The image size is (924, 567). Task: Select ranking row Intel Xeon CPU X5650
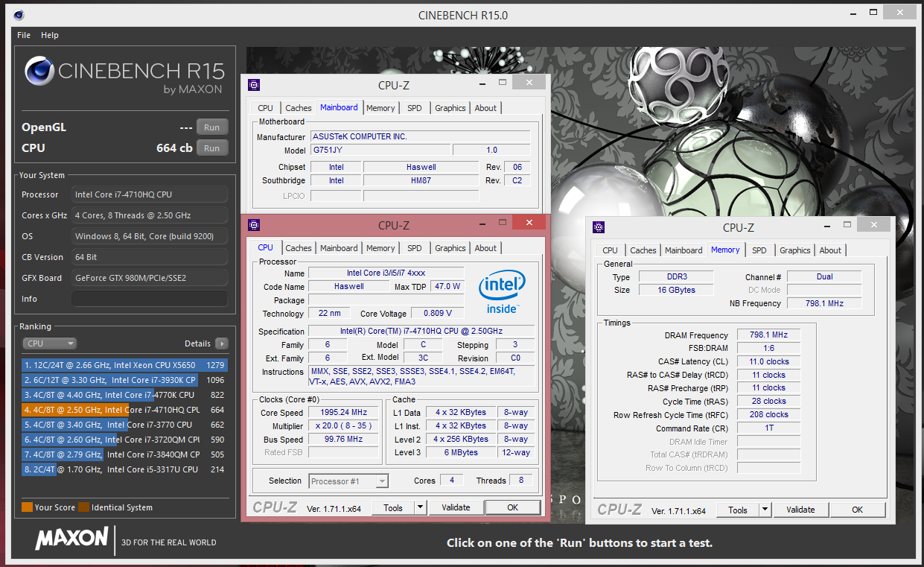pyautogui.click(x=124, y=365)
